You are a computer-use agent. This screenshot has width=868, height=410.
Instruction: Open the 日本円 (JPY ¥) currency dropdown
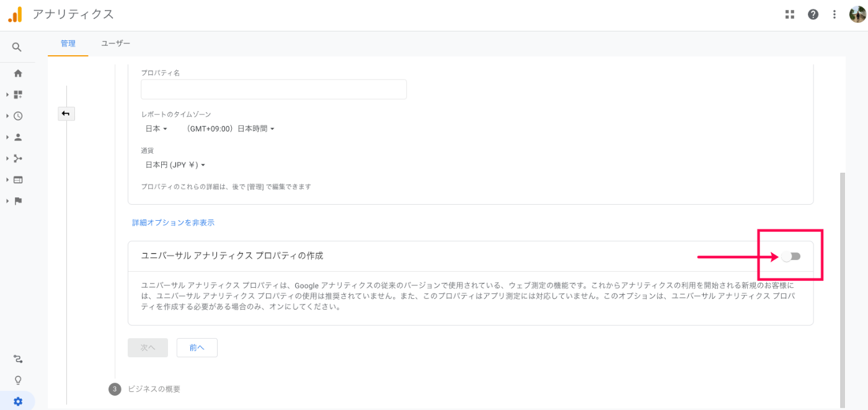click(175, 165)
